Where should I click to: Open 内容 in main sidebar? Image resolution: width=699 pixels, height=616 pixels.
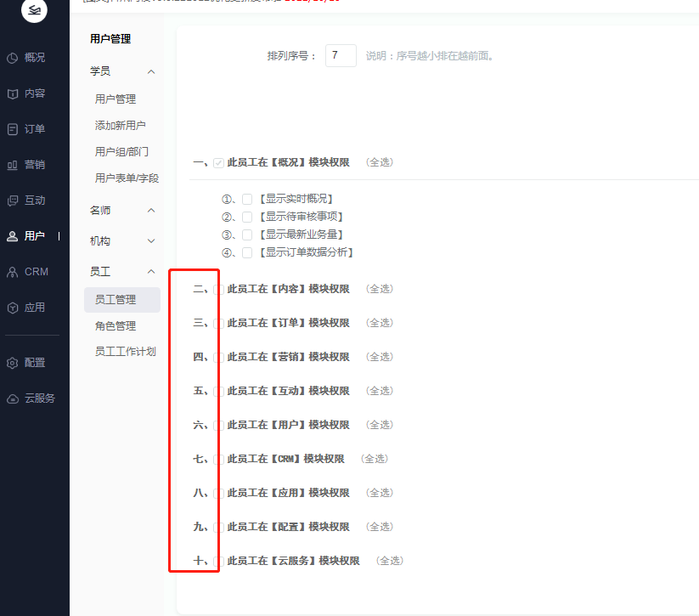pos(35,93)
